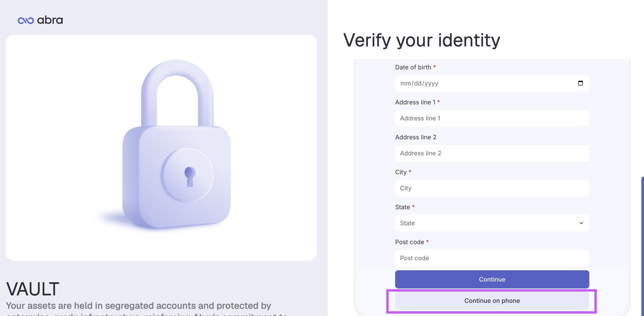The width and height of the screenshot is (644, 316).
Task: Focus the Post code input field
Action: [x=492, y=258]
